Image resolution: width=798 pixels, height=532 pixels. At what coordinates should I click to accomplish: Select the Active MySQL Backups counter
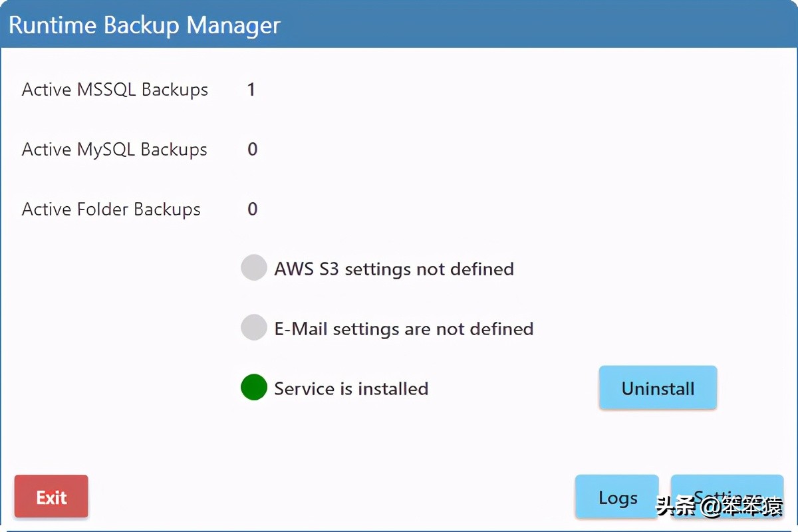pos(251,149)
